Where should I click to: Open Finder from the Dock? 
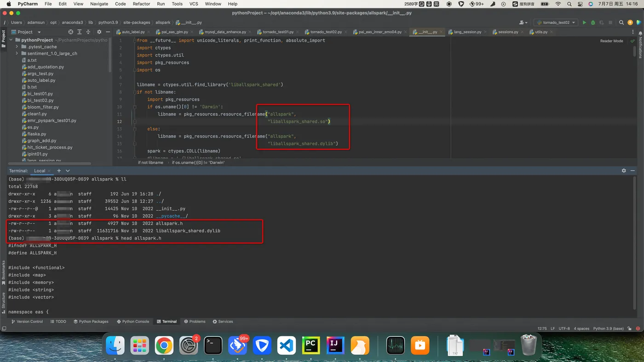click(x=115, y=345)
